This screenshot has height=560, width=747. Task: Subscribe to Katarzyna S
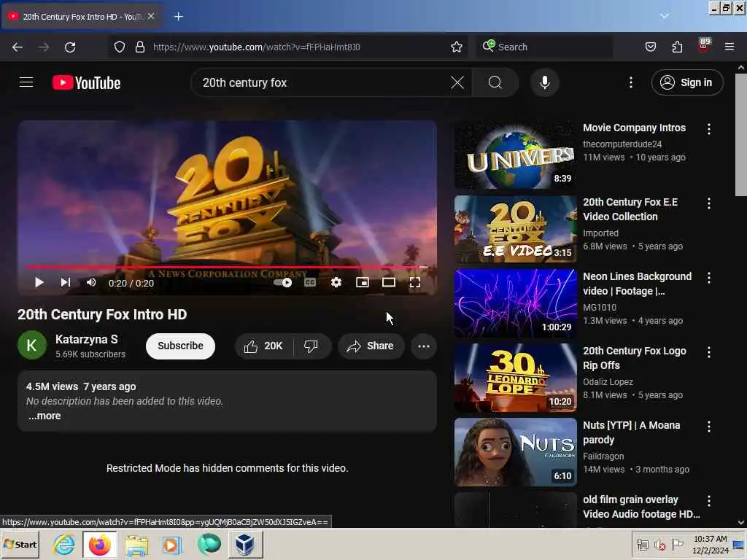181,346
